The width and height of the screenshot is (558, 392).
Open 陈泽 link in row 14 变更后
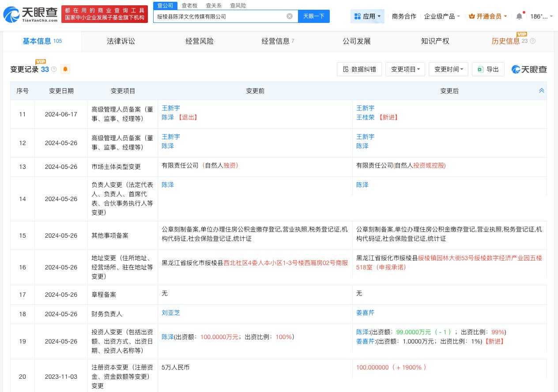pyautogui.click(x=362, y=185)
